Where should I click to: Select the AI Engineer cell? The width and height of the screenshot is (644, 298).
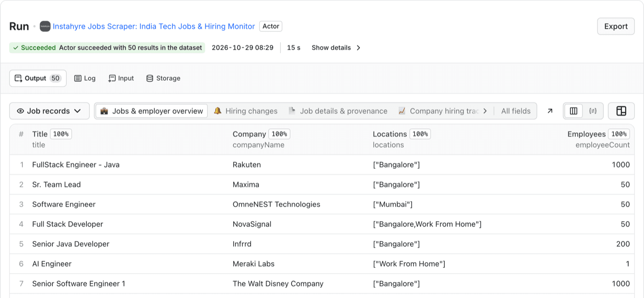pyautogui.click(x=52, y=264)
